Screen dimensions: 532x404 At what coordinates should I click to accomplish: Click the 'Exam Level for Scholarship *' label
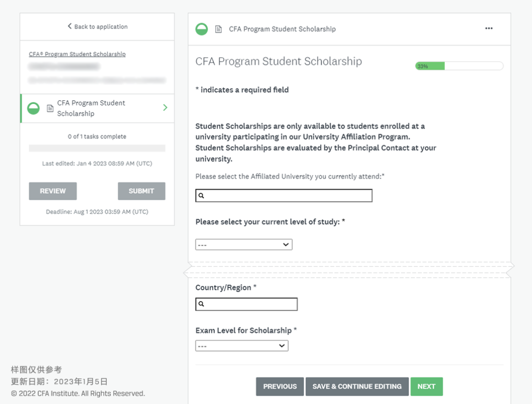(246, 331)
